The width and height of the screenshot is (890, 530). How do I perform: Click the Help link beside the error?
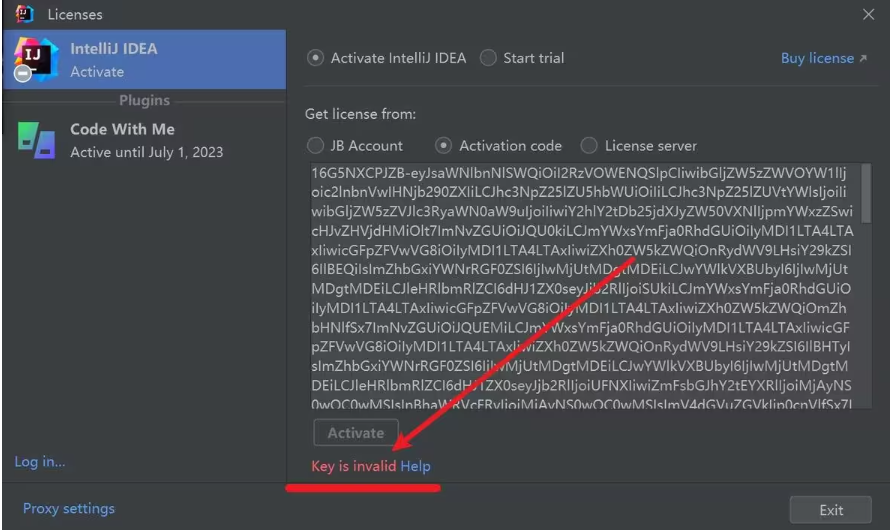415,466
